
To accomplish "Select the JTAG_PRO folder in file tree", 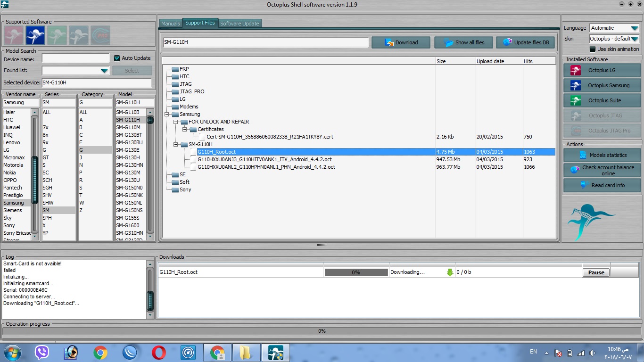I will (192, 91).
